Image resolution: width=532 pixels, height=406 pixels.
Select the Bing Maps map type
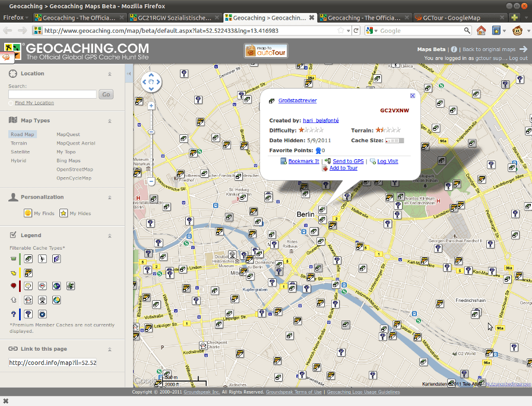tap(68, 160)
